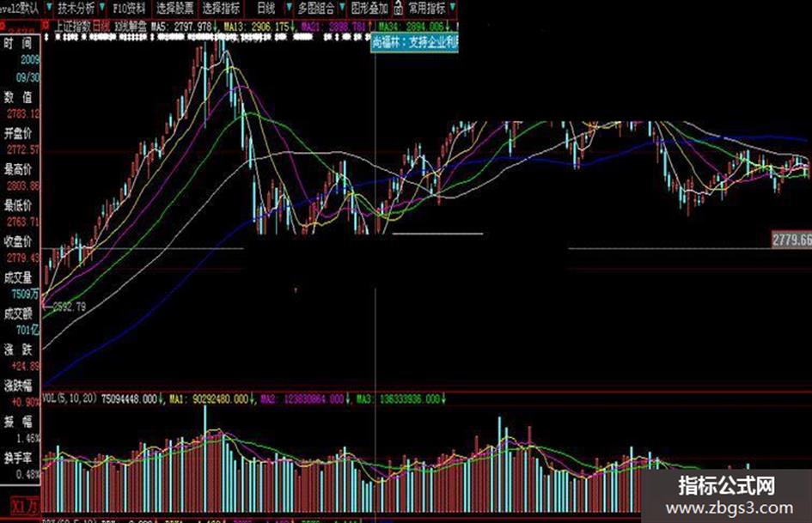Click the 最高价 value 2803.86
812x523 pixels.
coord(22,185)
